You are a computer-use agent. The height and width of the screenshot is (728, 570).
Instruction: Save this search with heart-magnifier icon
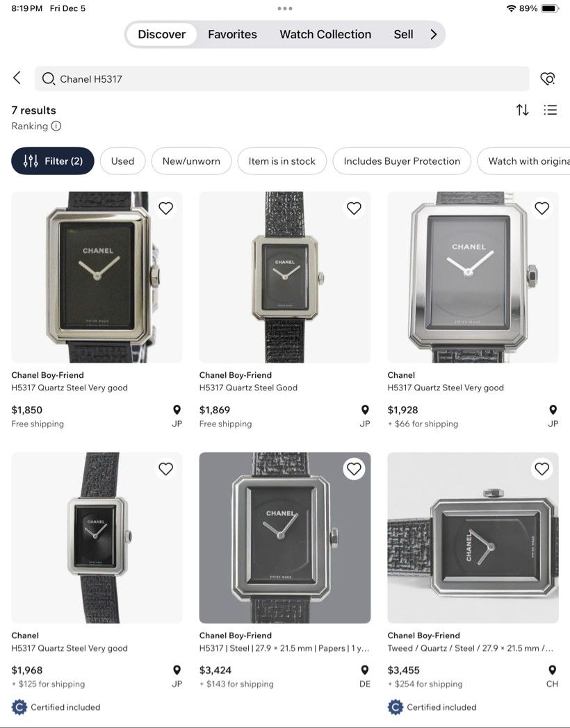(548, 78)
